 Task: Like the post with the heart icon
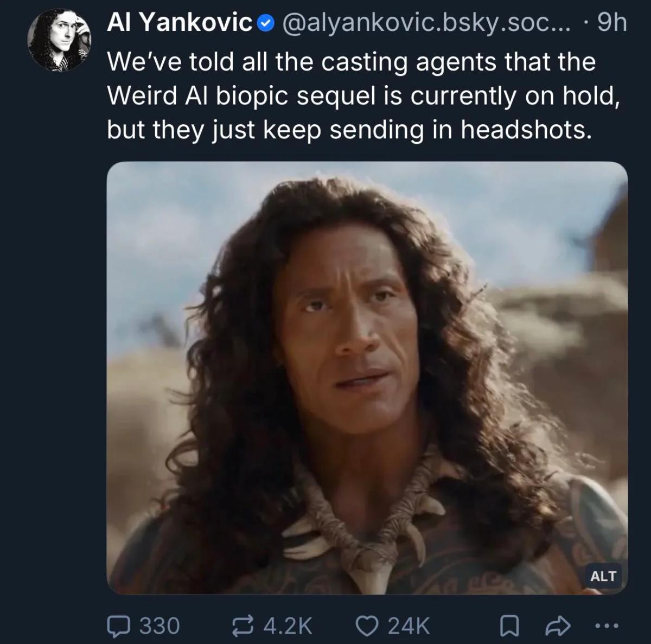click(x=367, y=626)
